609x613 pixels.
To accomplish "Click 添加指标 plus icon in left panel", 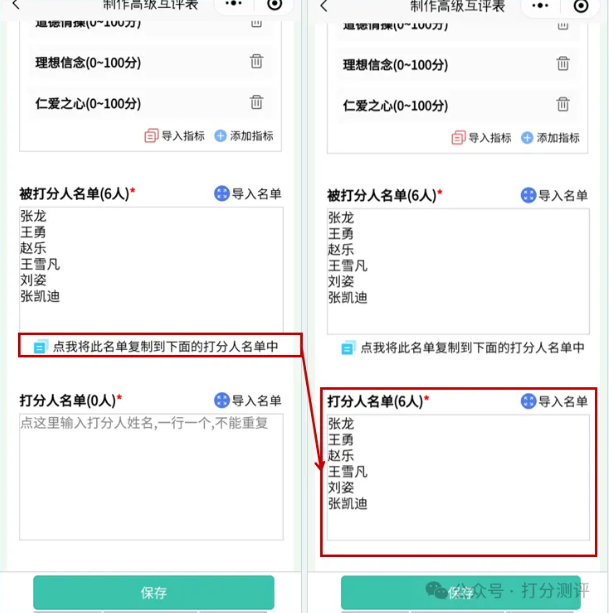I will [x=220, y=136].
